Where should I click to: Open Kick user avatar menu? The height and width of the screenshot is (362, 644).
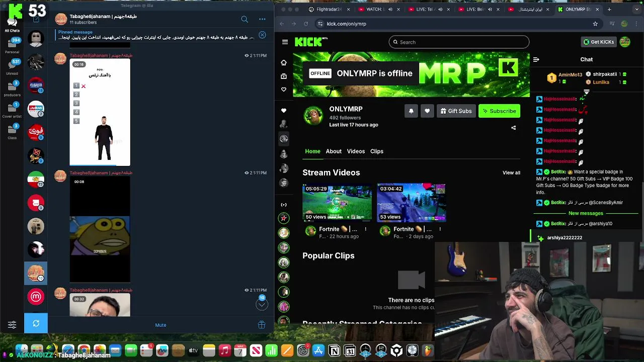[625, 42]
